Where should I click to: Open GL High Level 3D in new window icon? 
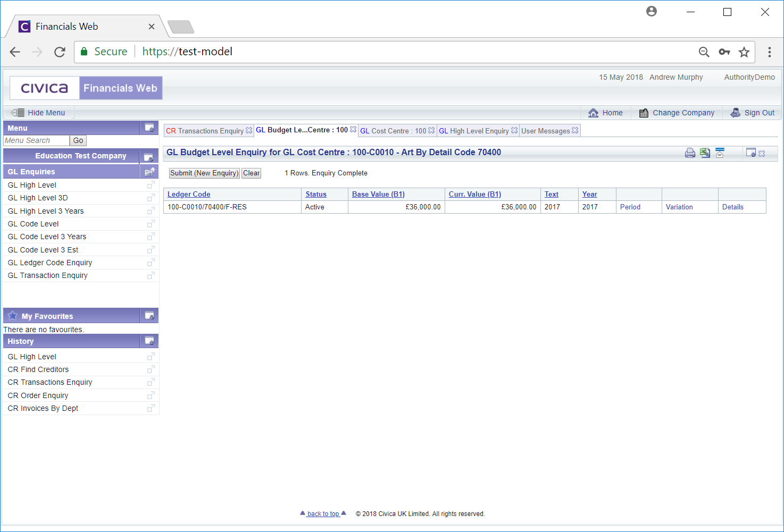[x=151, y=198]
